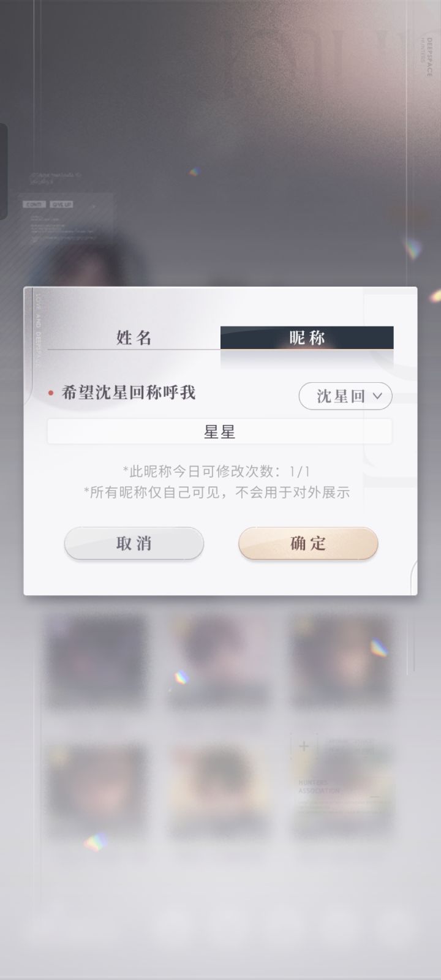
Task: Tap the blurred GIVE UP tag
Action: pos(61,205)
